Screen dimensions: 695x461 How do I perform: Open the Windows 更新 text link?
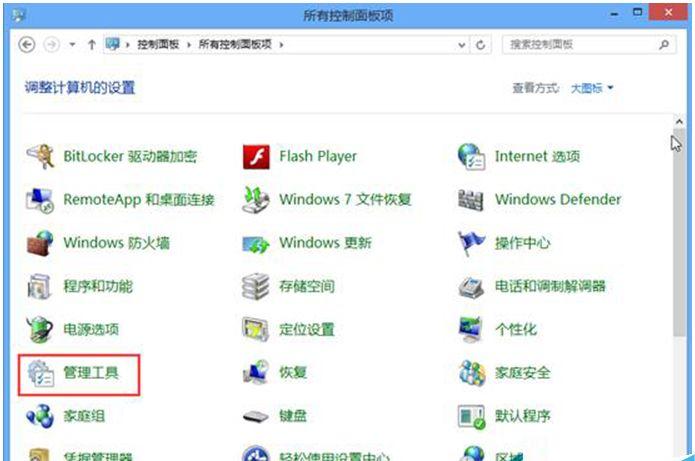pyautogui.click(x=325, y=243)
